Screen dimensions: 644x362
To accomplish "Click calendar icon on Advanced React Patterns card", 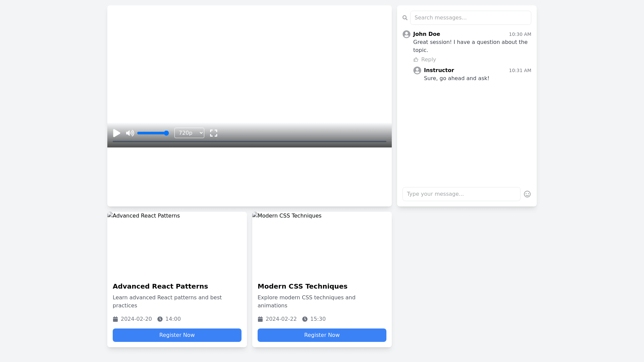I will click(x=115, y=319).
